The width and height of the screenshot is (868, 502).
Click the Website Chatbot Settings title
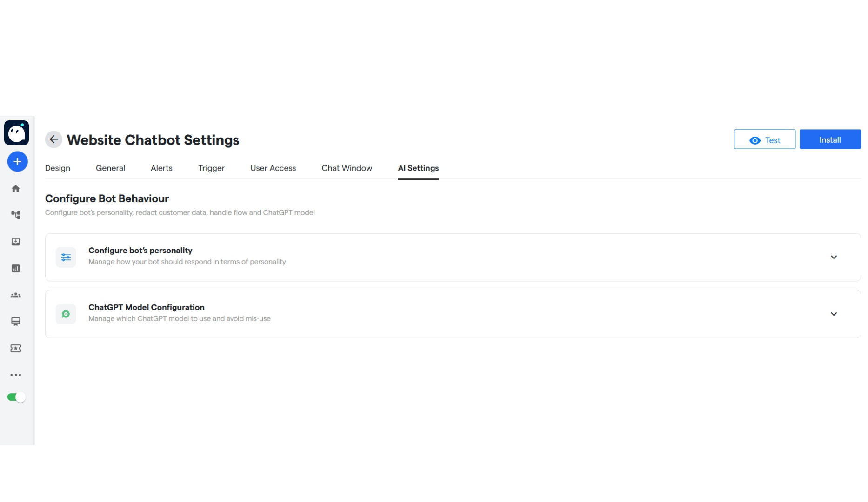coord(153,140)
